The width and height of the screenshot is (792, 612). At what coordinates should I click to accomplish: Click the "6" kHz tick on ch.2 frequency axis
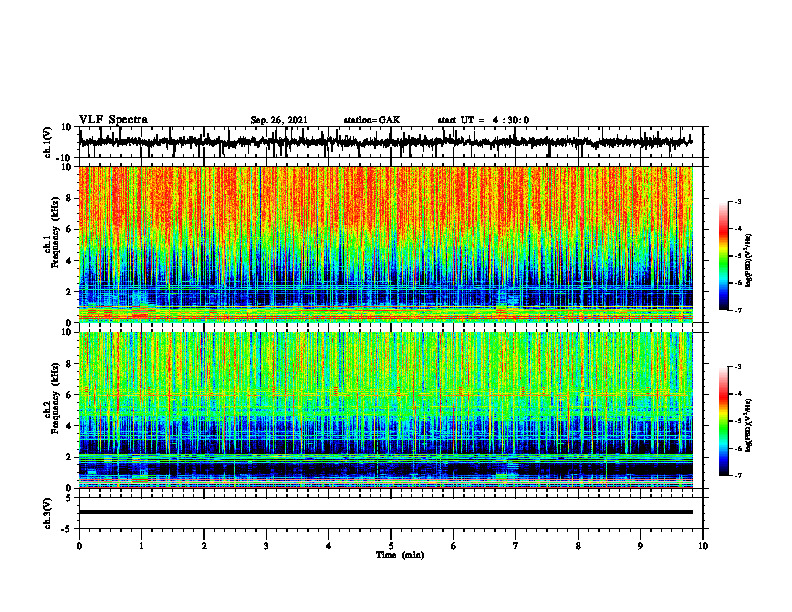70,395
